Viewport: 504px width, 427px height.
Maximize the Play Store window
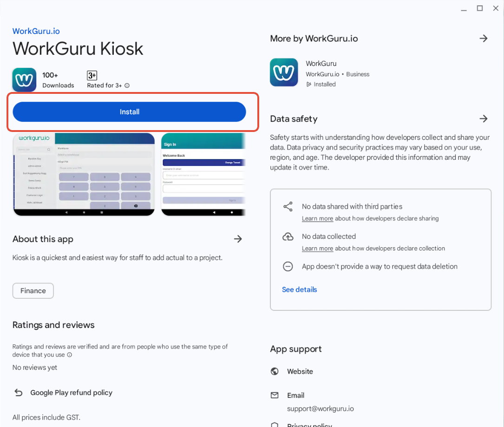[479, 8]
